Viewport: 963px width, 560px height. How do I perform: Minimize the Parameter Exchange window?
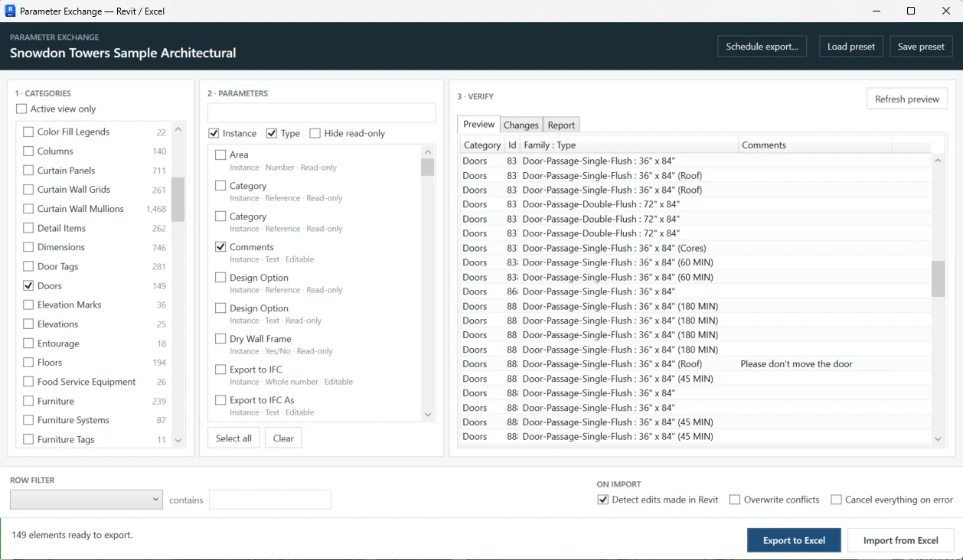(x=875, y=11)
